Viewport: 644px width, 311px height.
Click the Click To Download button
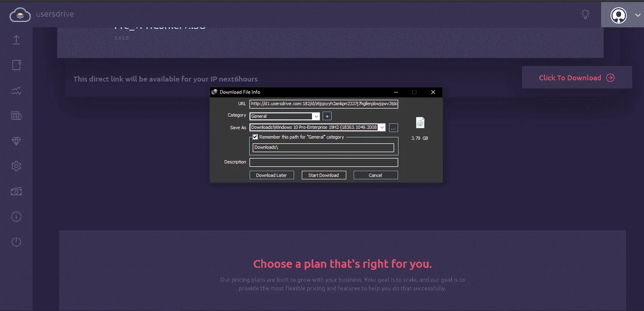(x=577, y=77)
